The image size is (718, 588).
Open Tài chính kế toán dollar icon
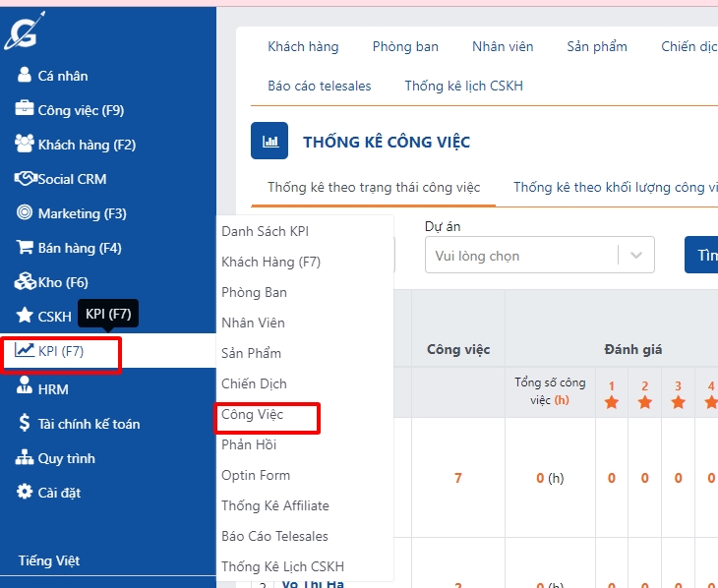tap(25, 424)
